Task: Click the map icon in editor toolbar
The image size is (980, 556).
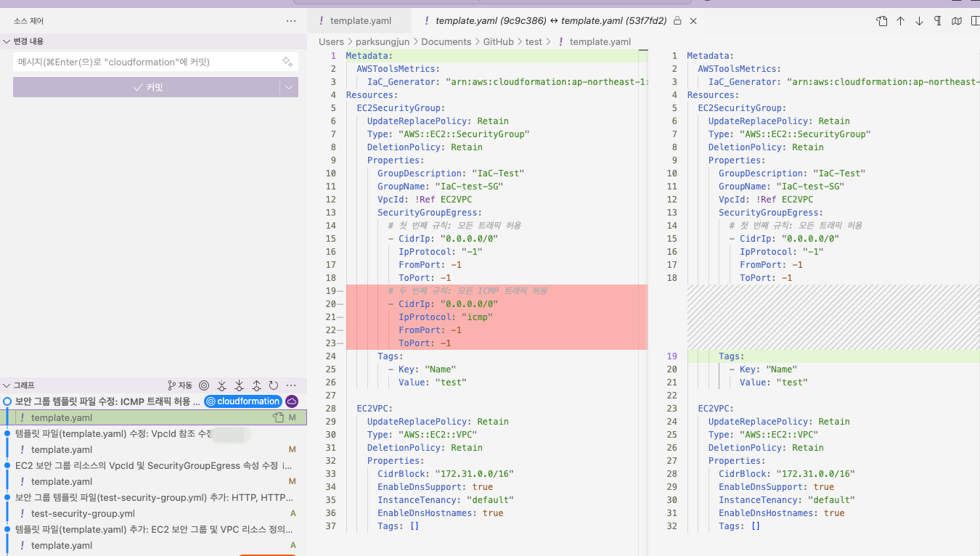Action: (957, 21)
